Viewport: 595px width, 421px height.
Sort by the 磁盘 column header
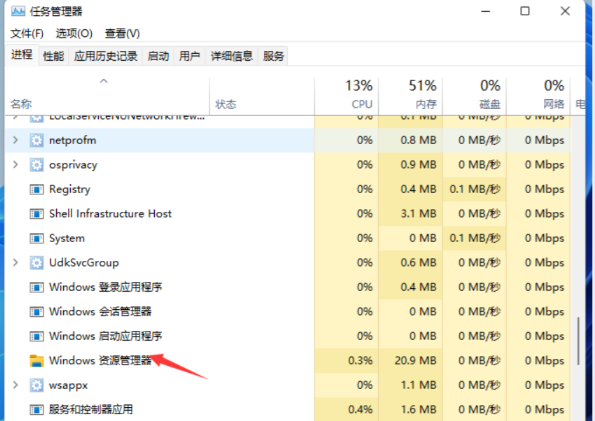tap(475, 96)
